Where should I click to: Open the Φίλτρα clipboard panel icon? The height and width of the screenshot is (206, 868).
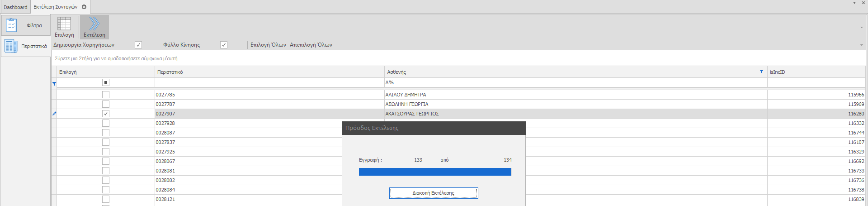12,25
